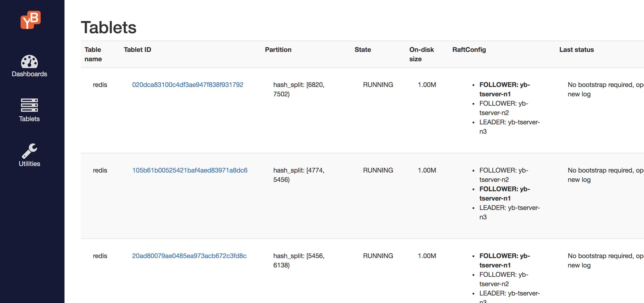This screenshot has height=303, width=644.
Task: Click 1.00M size in 20ad80 row
Action: click(x=427, y=256)
